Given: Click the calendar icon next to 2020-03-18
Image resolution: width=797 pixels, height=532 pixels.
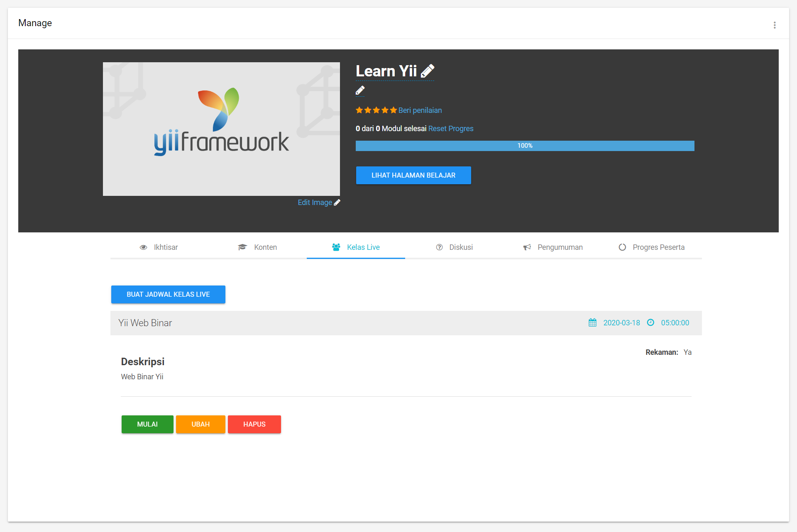Looking at the screenshot, I should [x=593, y=322].
